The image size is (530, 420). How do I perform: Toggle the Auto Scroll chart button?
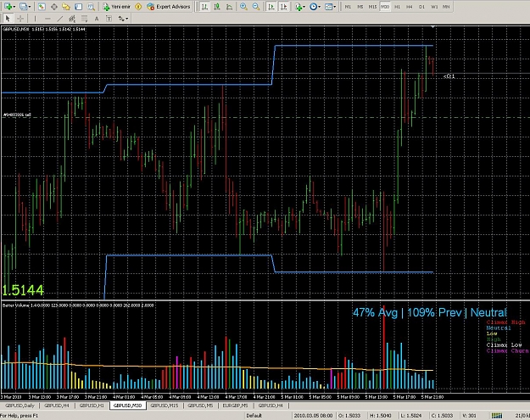271,7
